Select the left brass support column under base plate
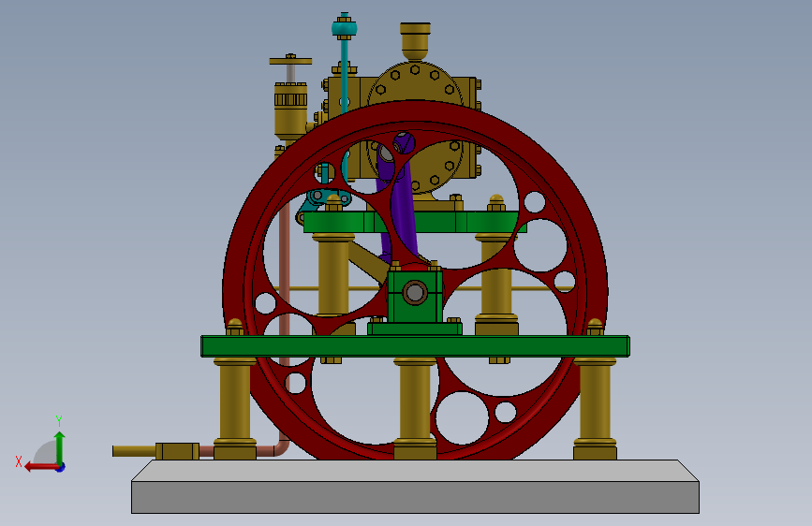Image resolution: width=812 pixels, height=526 pixels. (x=234, y=408)
